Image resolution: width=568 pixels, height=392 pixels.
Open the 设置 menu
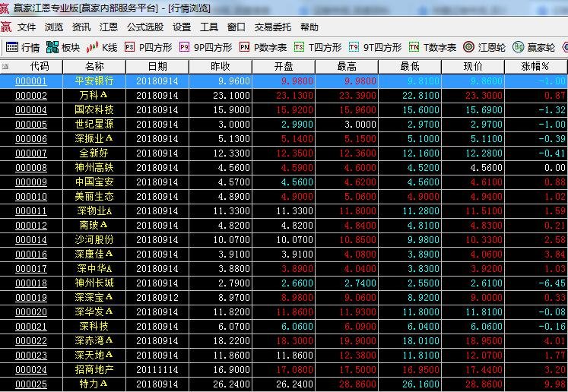182,27
